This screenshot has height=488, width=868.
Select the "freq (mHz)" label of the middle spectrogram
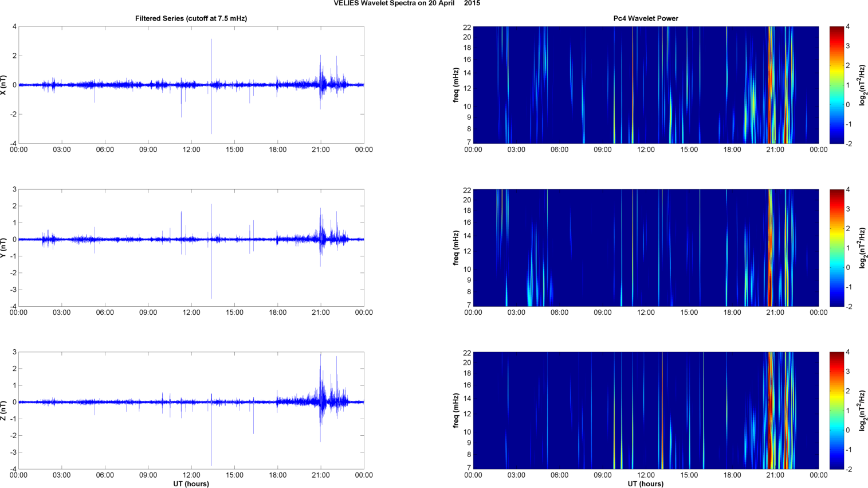(456, 248)
